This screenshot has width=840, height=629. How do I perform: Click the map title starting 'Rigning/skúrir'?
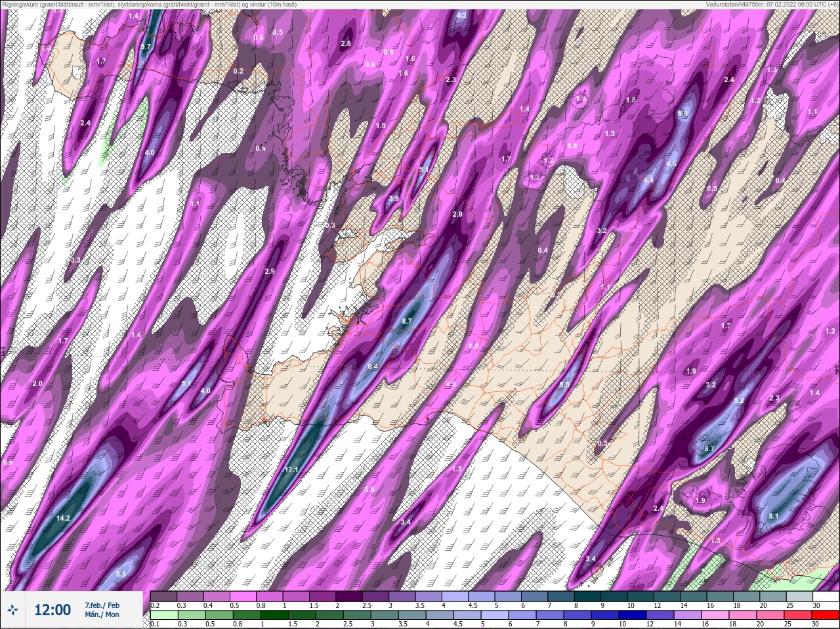[x=148, y=4]
